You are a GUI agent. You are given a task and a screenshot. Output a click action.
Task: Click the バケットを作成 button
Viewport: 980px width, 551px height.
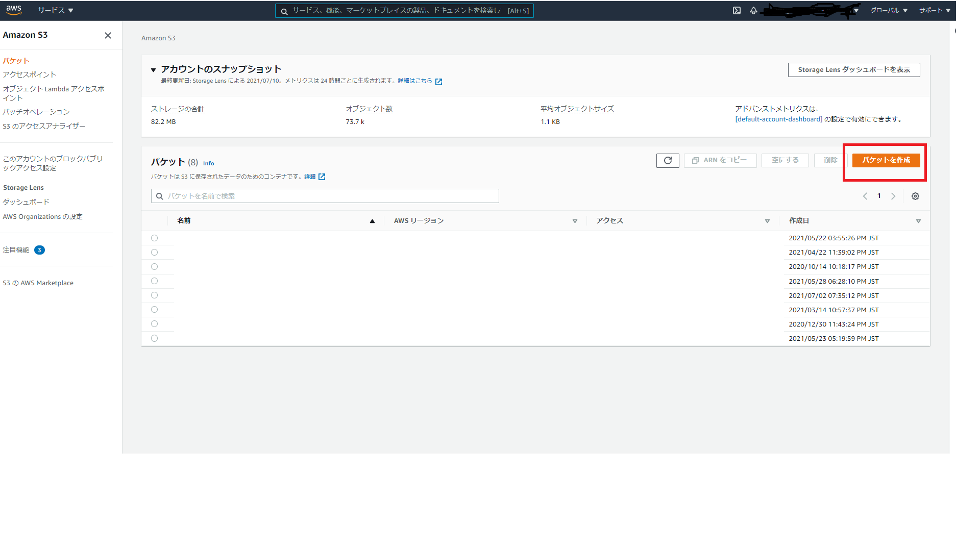tap(886, 160)
